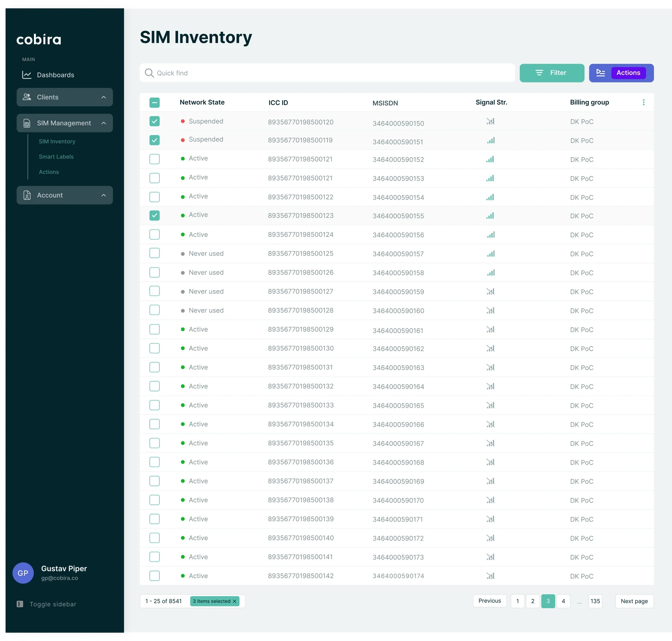Click no-signal icon for MSISDN 3464000590165
The height and width of the screenshot is (641, 672).
490,405
